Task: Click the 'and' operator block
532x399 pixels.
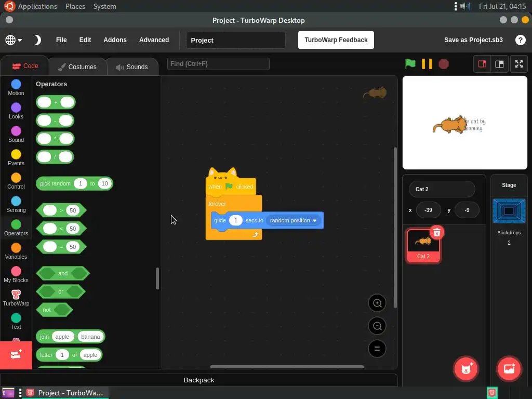Action: 63,273
